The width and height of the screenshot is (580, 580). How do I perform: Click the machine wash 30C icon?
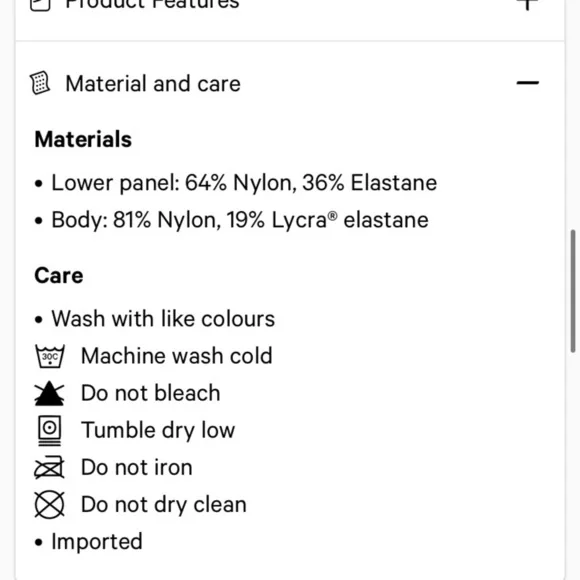(50, 356)
